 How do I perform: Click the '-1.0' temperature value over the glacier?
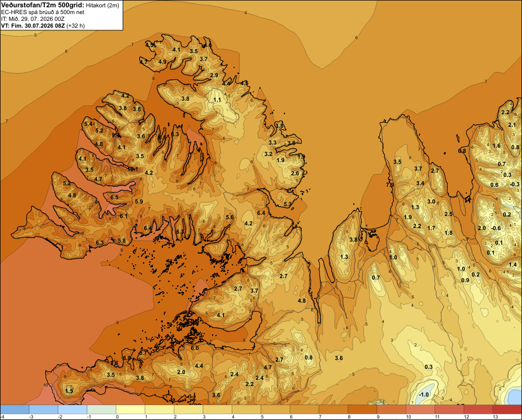pyautogui.click(x=424, y=395)
